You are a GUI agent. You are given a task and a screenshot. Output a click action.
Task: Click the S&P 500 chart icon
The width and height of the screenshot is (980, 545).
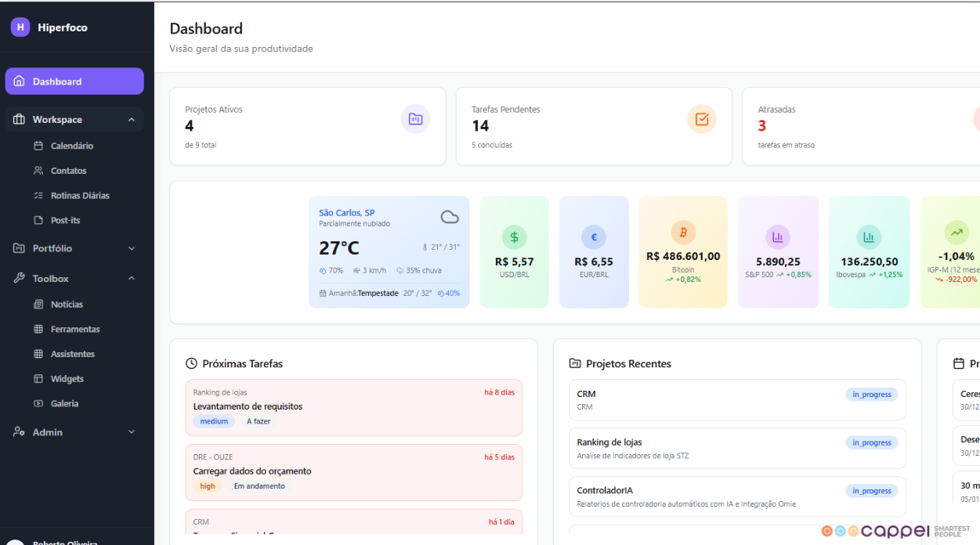(x=778, y=237)
